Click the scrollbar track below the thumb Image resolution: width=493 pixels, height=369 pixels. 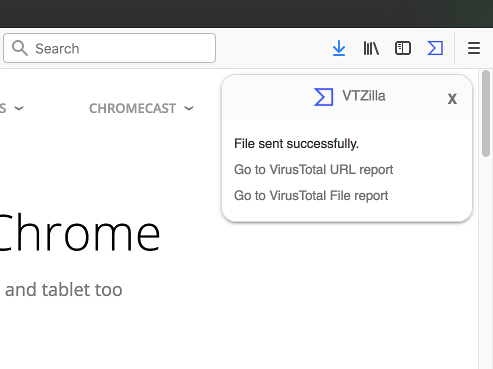486,262
